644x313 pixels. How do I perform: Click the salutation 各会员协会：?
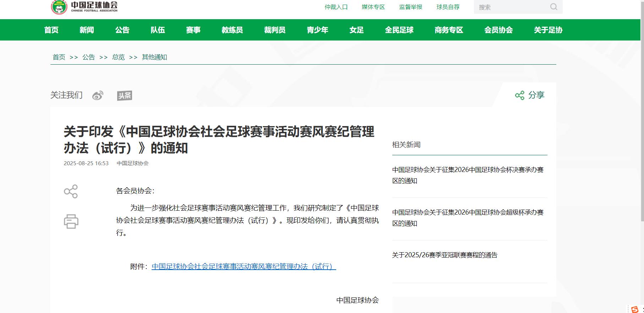pyautogui.click(x=135, y=191)
